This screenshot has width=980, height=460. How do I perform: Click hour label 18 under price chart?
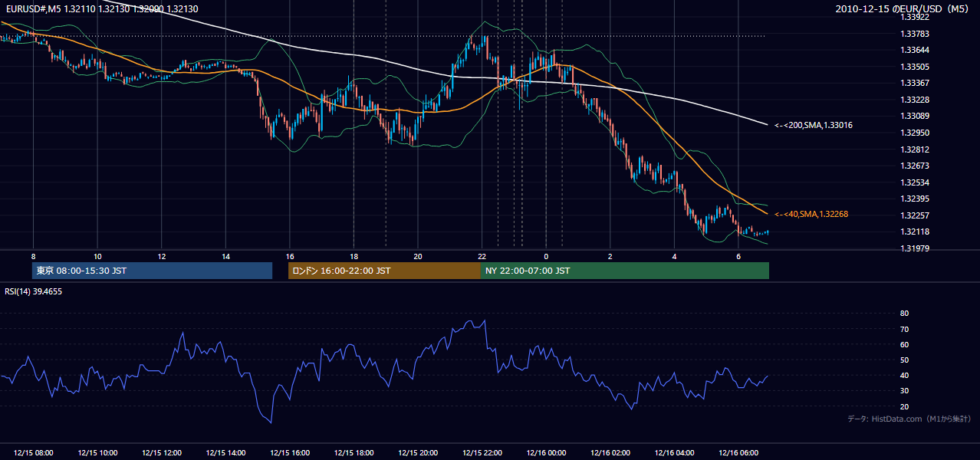tap(354, 256)
